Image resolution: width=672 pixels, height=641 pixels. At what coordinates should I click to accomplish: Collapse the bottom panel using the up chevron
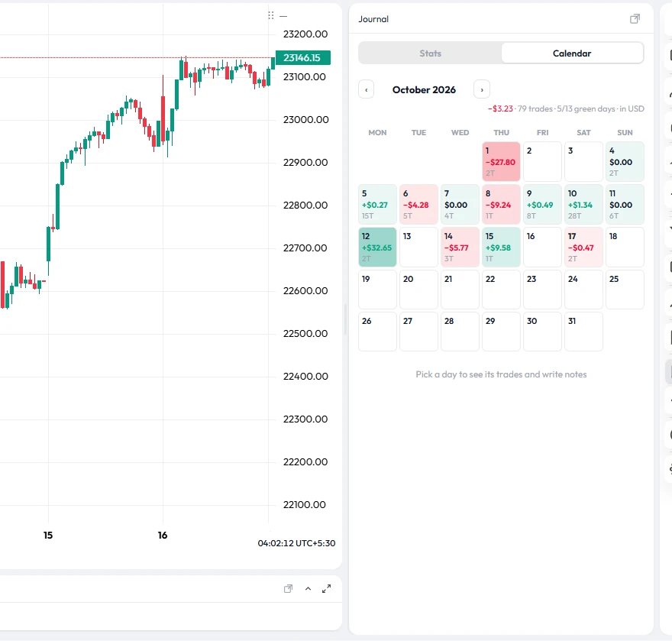point(309,589)
